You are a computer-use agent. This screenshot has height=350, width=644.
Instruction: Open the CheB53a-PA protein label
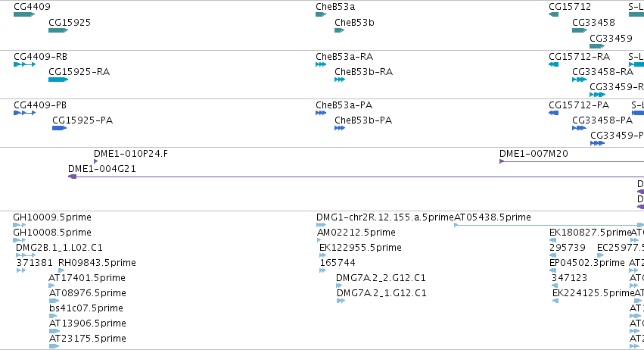pyautogui.click(x=344, y=105)
